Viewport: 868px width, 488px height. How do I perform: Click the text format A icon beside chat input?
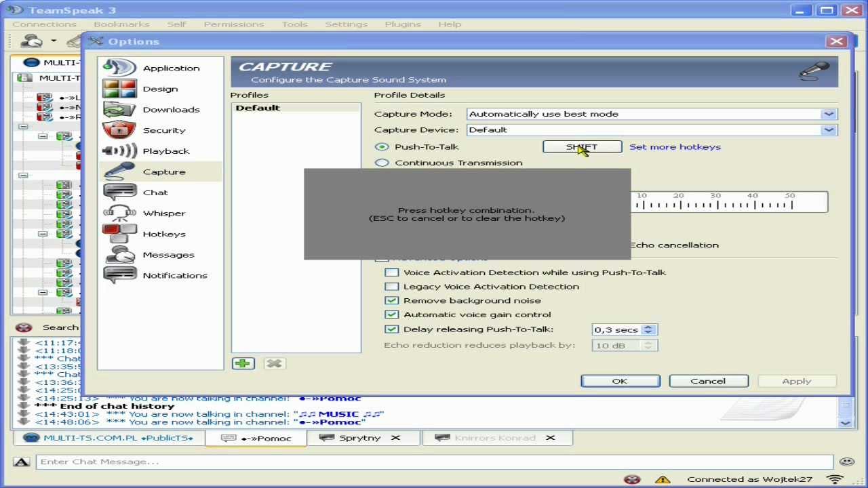22,462
